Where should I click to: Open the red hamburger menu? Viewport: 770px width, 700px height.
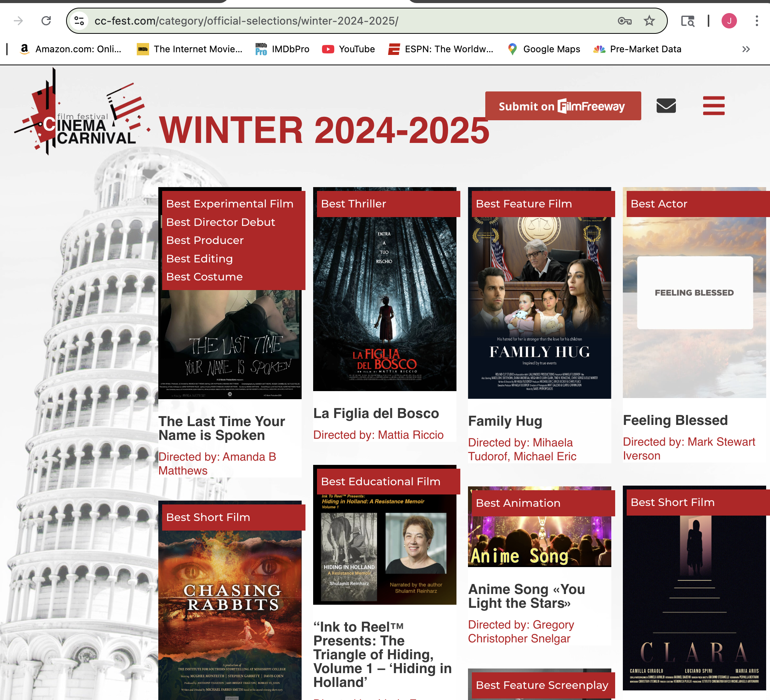(714, 106)
